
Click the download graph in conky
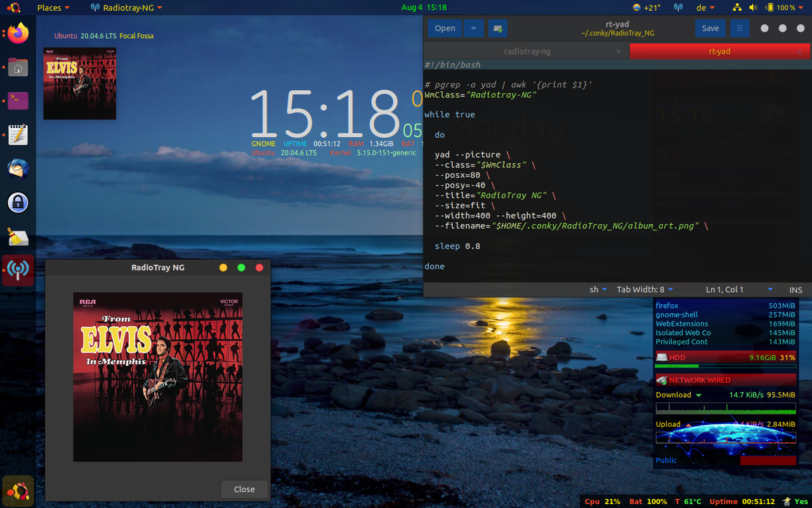[726, 408]
